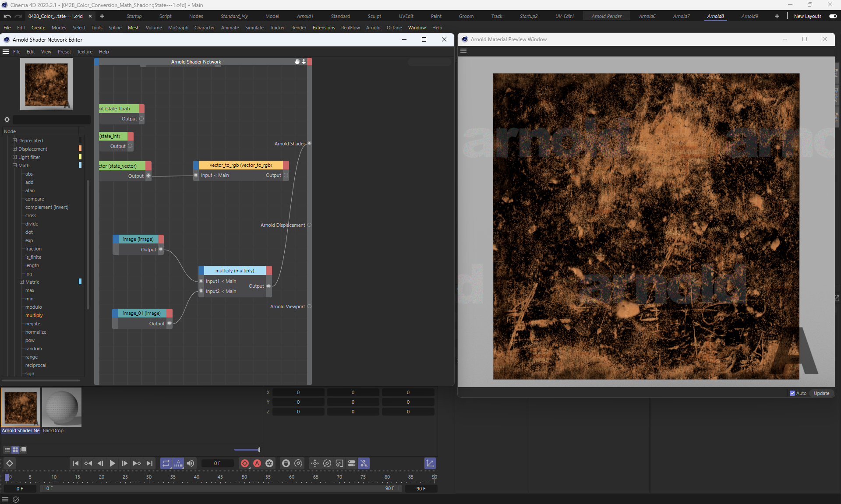Toggle the New Layouts switch

(x=833, y=16)
